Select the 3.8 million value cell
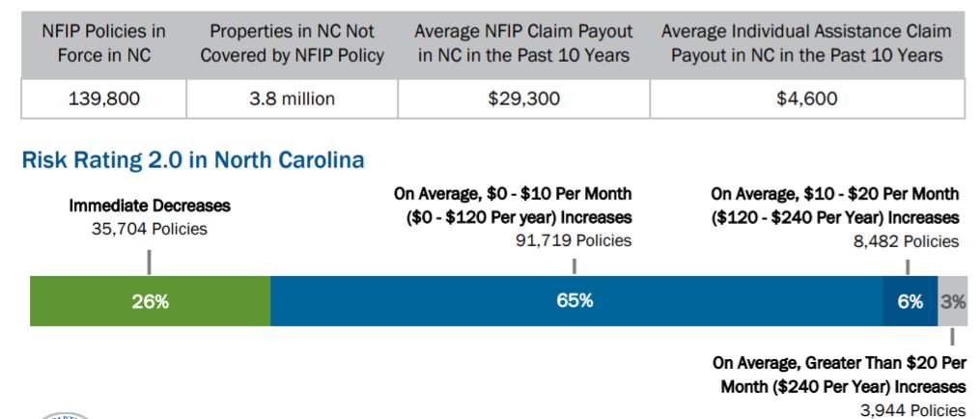980x419 pixels. [292, 98]
